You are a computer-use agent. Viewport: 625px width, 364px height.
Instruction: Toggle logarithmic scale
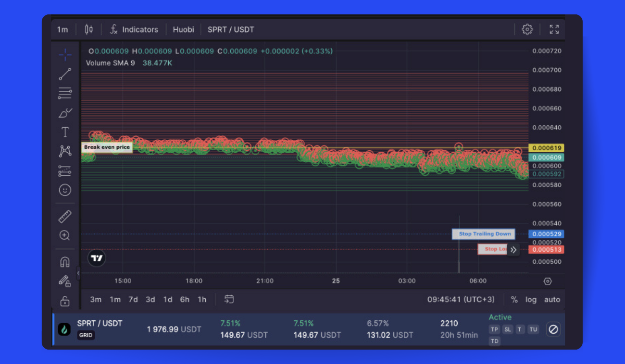coord(531,300)
